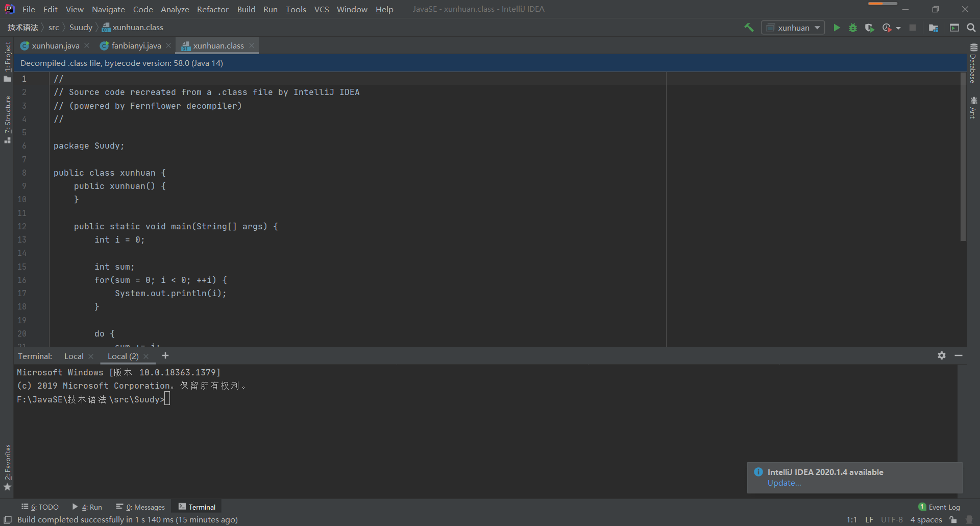Click the gray Stop button
This screenshot has height=526, width=980.
(x=913, y=28)
